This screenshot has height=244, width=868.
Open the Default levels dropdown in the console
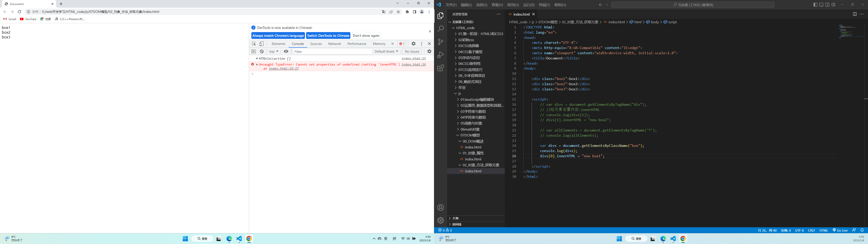pos(386,52)
